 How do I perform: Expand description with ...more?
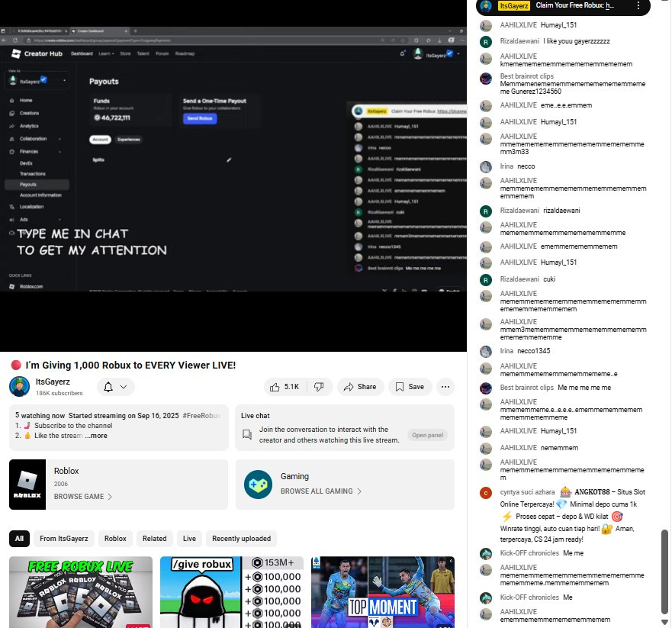click(x=96, y=436)
